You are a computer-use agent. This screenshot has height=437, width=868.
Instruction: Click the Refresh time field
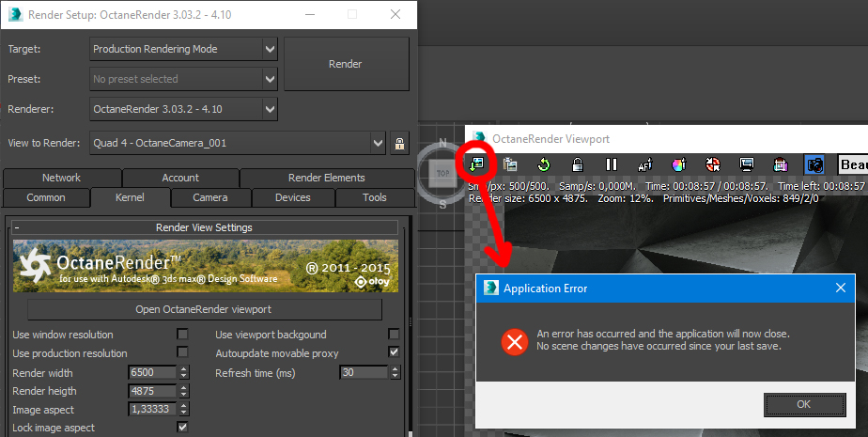[364, 373]
